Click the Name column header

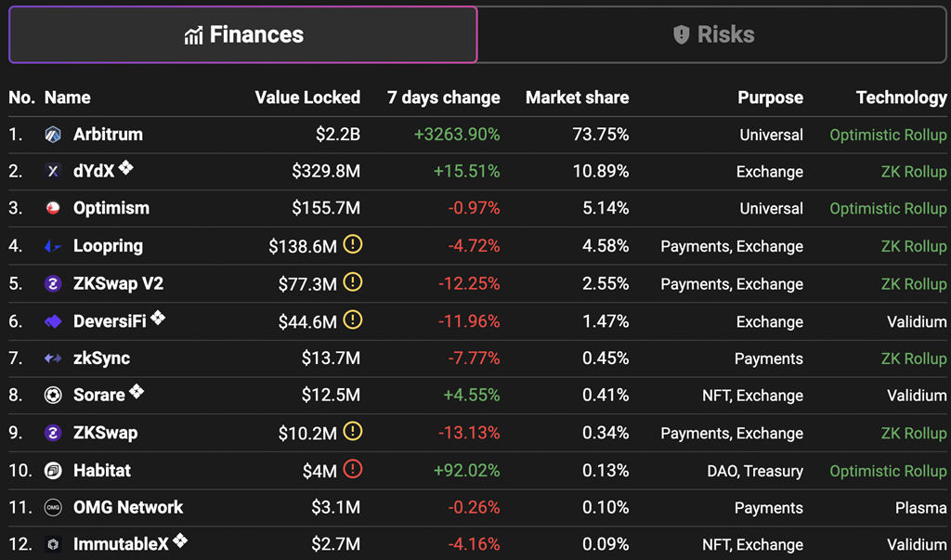[x=67, y=98]
